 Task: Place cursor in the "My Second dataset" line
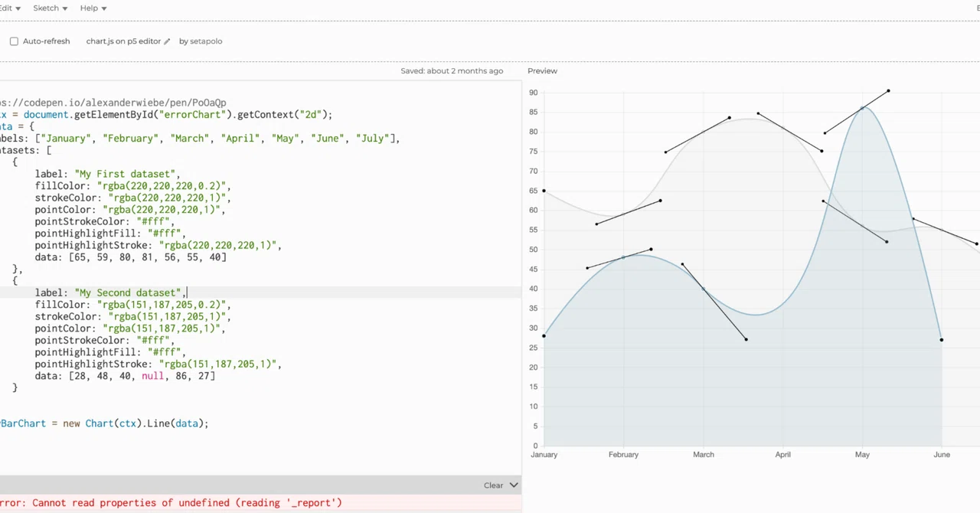tap(260, 292)
